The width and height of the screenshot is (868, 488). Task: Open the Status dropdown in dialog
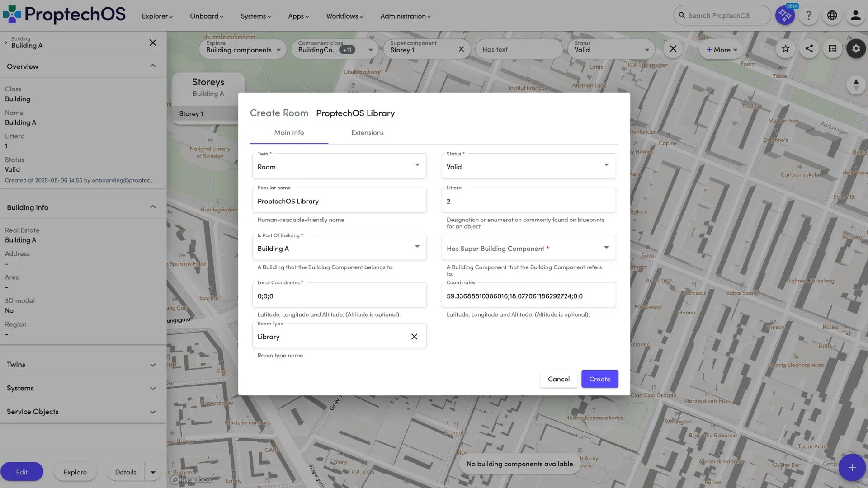point(528,166)
